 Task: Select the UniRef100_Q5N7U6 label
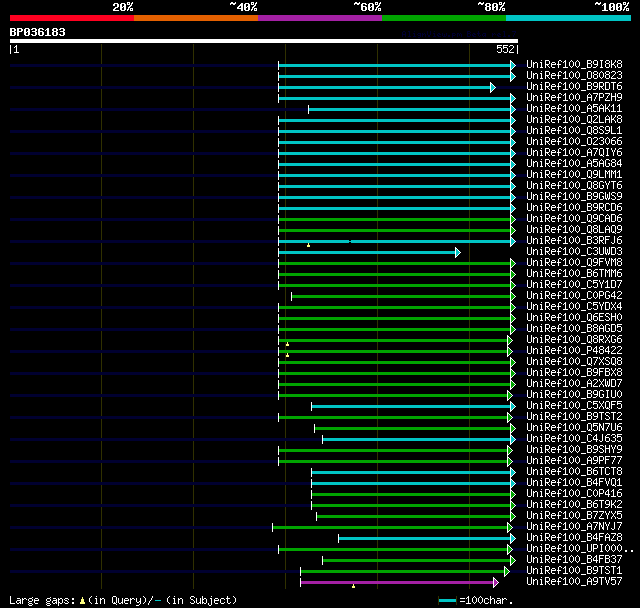click(x=574, y=428)
